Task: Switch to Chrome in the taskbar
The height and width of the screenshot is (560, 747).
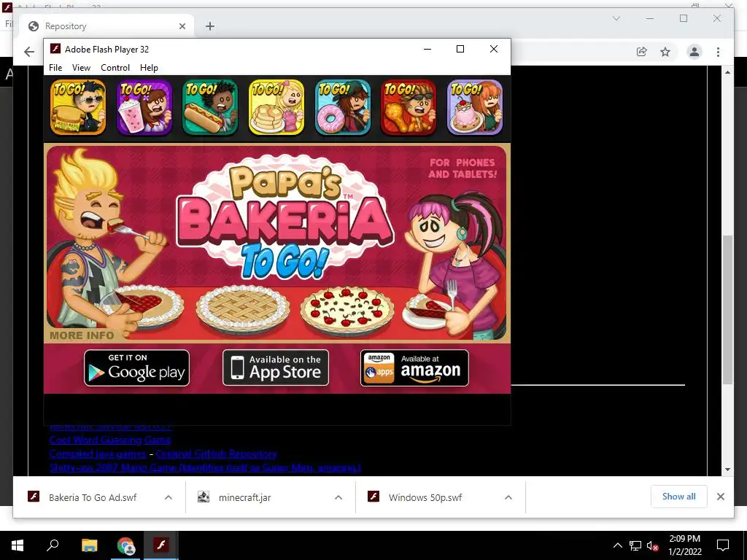Action: [x=126, y=545]
